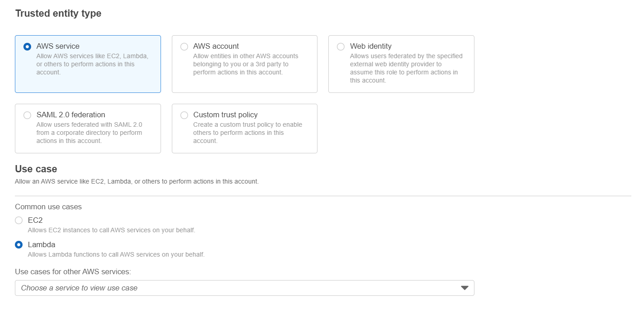
Task: Click the 'Web identity' card title text
Action: (x=371, y=46)
